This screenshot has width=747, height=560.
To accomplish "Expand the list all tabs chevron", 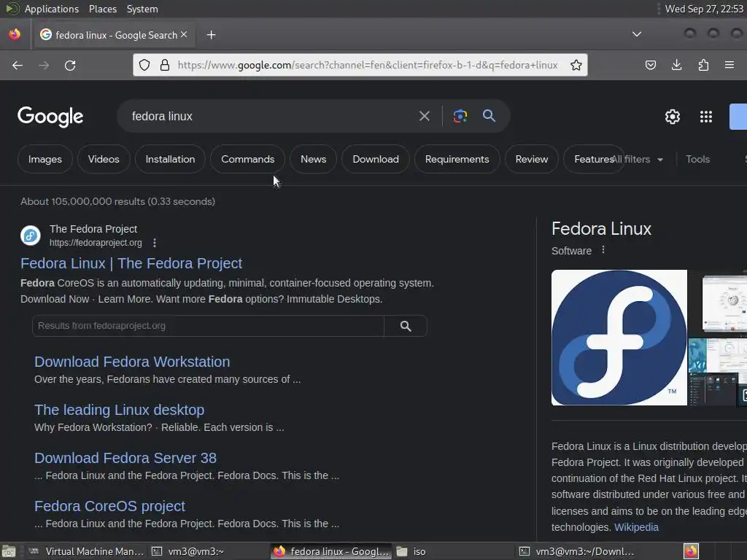I will click(636, 34).
